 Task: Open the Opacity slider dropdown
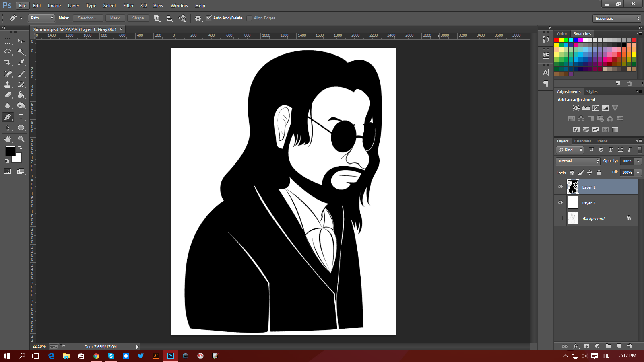tap(638, 161)
